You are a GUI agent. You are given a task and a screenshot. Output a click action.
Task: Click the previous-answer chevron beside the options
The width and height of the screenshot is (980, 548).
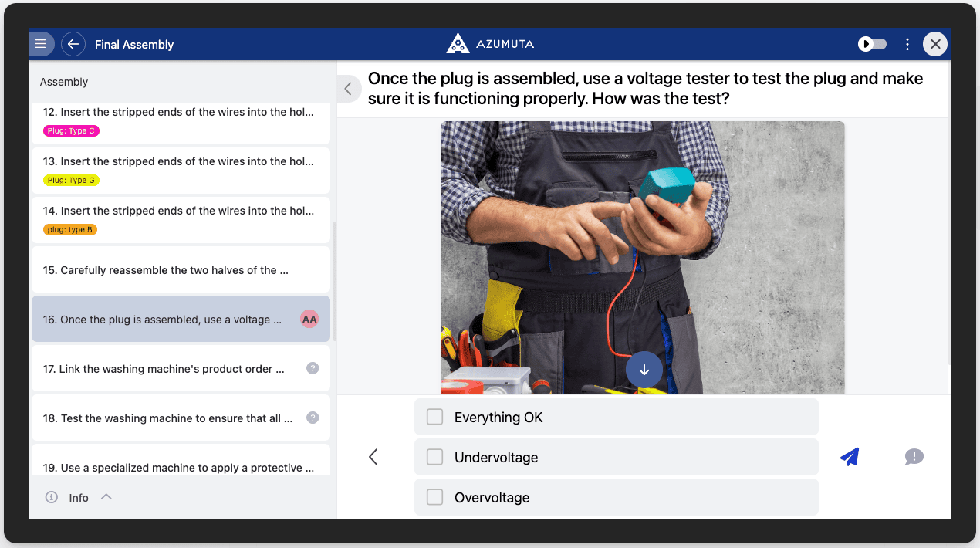373,457
